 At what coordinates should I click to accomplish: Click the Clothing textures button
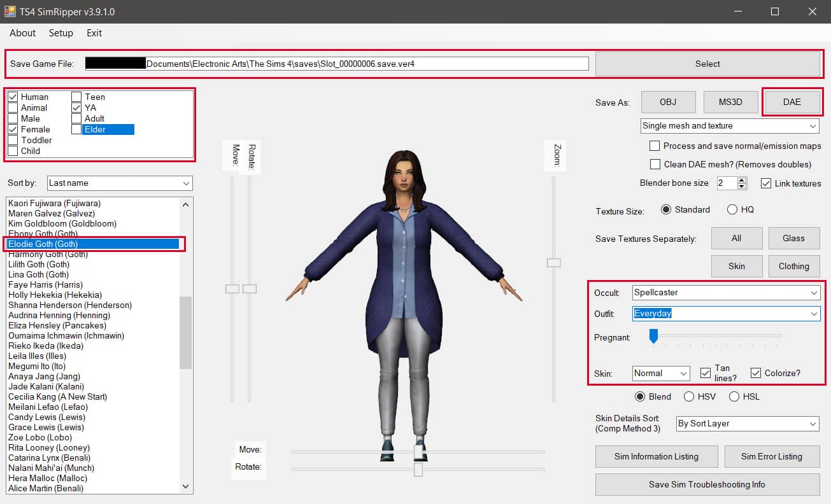[x=794, y=266]
